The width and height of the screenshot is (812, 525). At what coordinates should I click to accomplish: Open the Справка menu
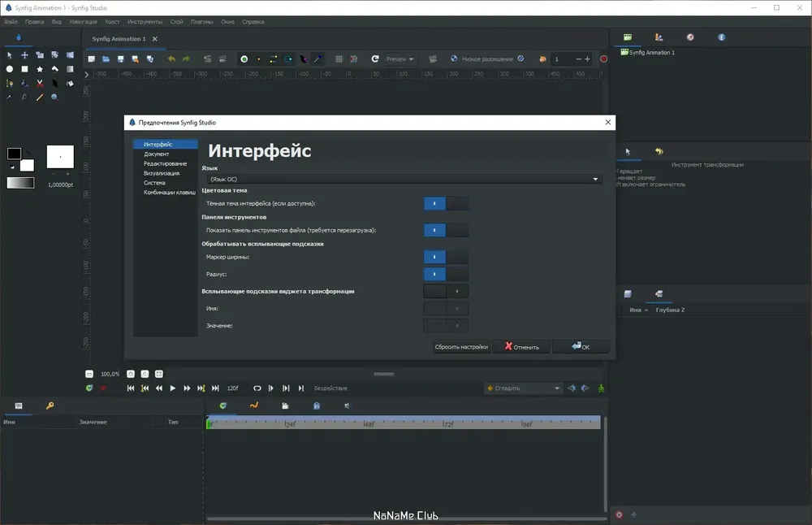click(253, 22)
